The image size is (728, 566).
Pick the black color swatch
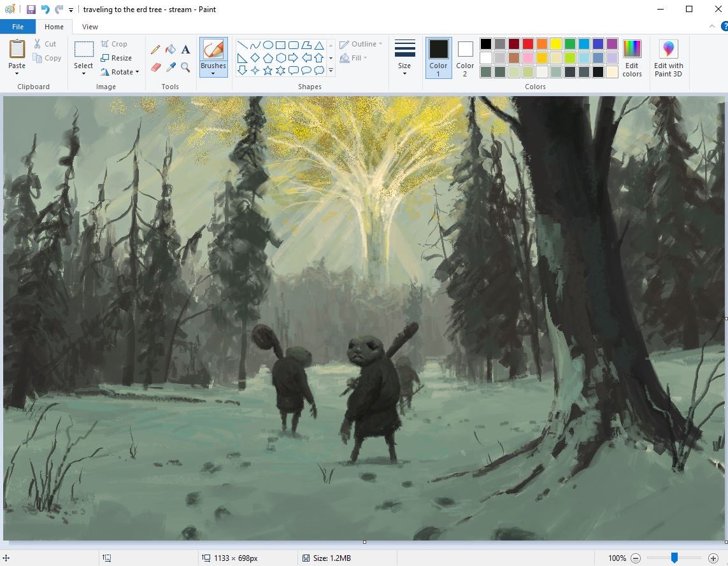coord(485,44)
